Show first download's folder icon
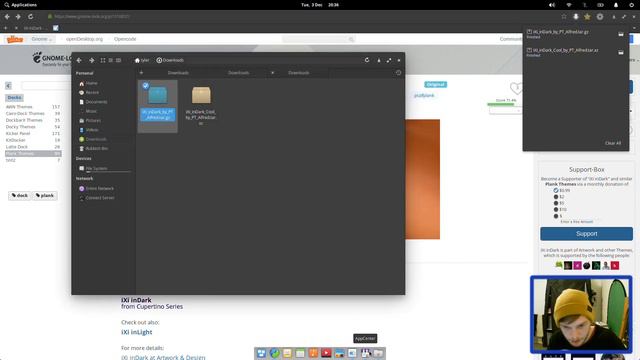This screenshot has width=640, height=360. point(621,34)
